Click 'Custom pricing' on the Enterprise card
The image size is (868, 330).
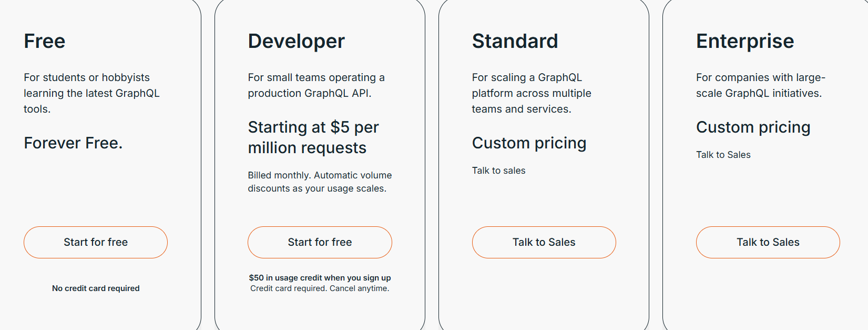click(753, 127)
